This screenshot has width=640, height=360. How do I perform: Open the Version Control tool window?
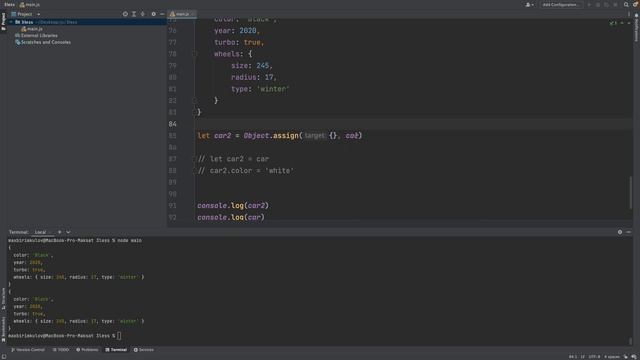28,350
